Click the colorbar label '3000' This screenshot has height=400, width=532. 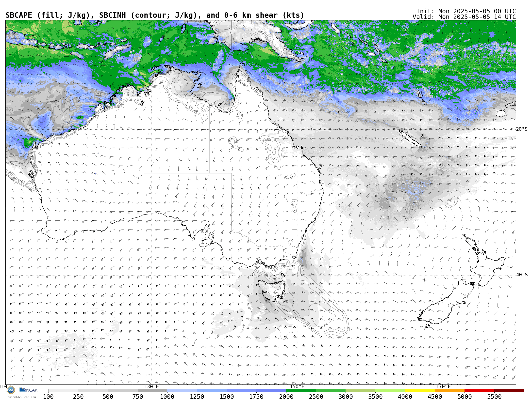click(x=346, y=397)
